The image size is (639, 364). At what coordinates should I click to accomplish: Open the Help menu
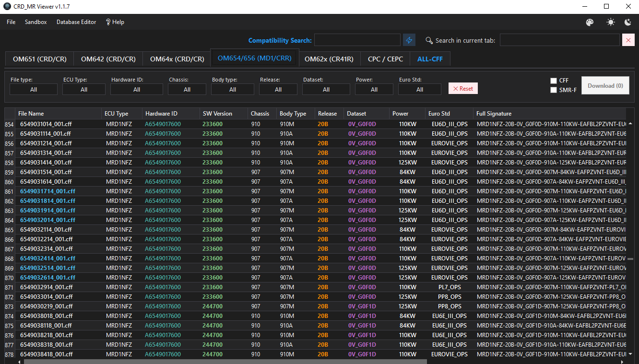pyautogui.click(x=115, y=22)
